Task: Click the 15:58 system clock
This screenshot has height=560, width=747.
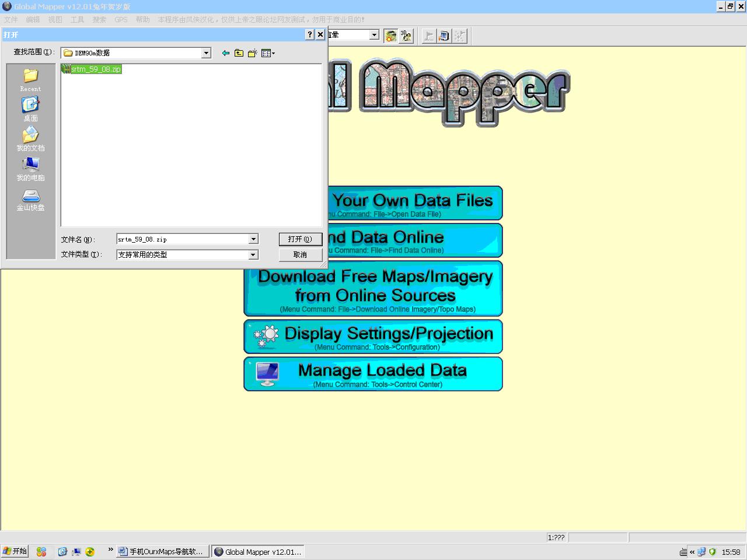Action: (731, 552)
